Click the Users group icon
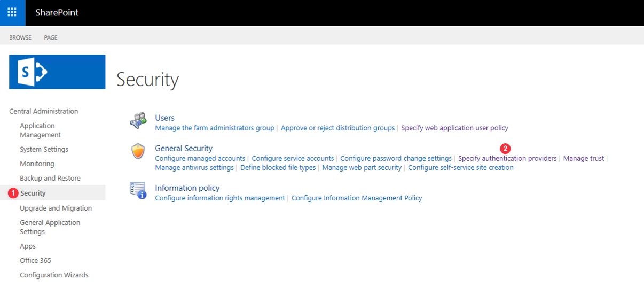The height and width of the screenshot is (287, 644). tap(138, 121)
